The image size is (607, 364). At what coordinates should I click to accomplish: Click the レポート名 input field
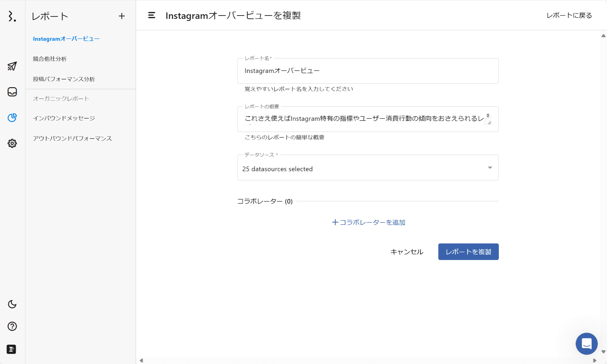point(368,71)
